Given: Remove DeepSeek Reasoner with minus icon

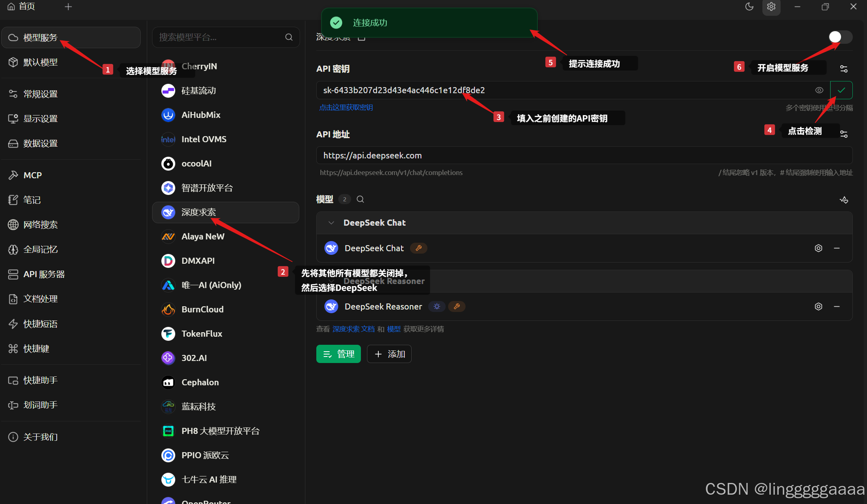Looking at the screenshot, I should (x=837, y=307).
